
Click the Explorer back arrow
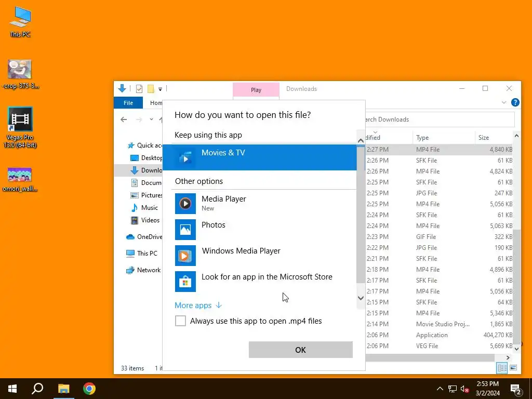[x=124, y=119]
